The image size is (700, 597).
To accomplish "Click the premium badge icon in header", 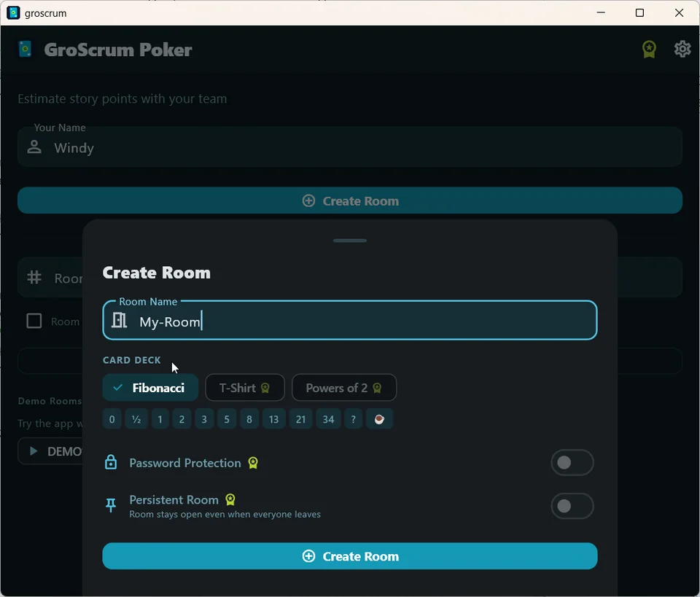I will tap(649, 49).
